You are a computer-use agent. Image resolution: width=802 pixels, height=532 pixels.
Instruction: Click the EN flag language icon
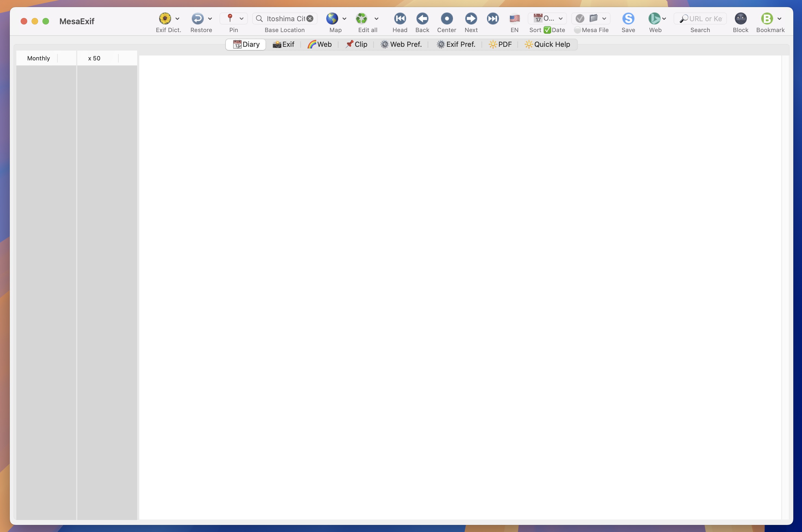tap(514, 18)
